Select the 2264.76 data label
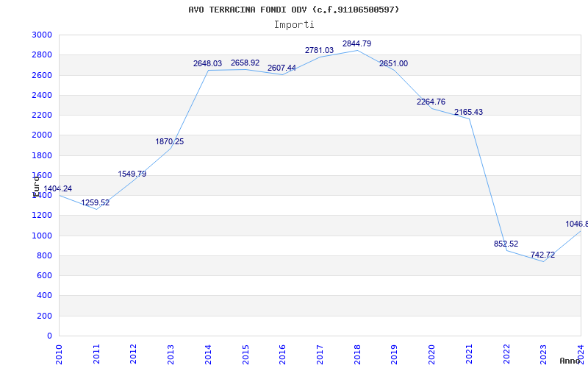This screenshot has height=368, width=588. point(431,102)
